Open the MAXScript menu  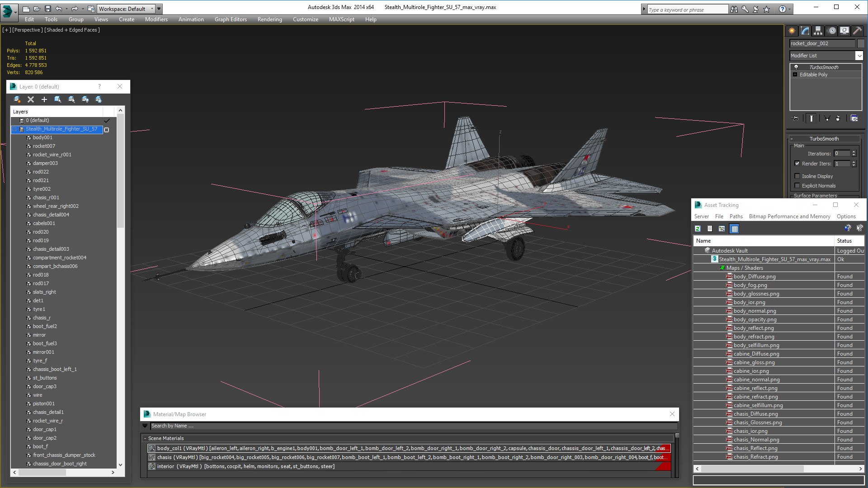pyautogui.click(x=341, y=19)
